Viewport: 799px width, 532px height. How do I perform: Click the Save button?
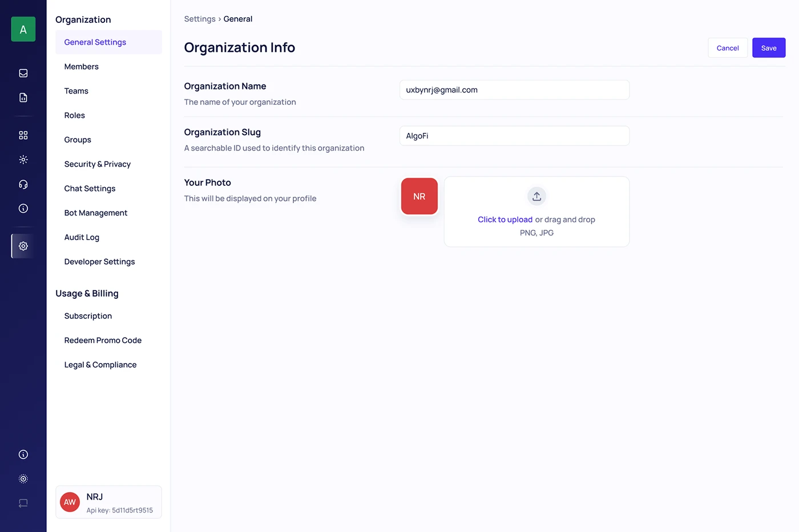(769, 48)
